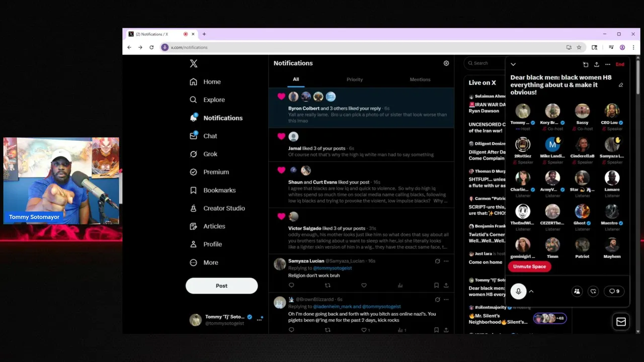Open Byron Colbert's liked-reply notification
Viewport: 644px width, 362px height.
[x=361, y=108]
